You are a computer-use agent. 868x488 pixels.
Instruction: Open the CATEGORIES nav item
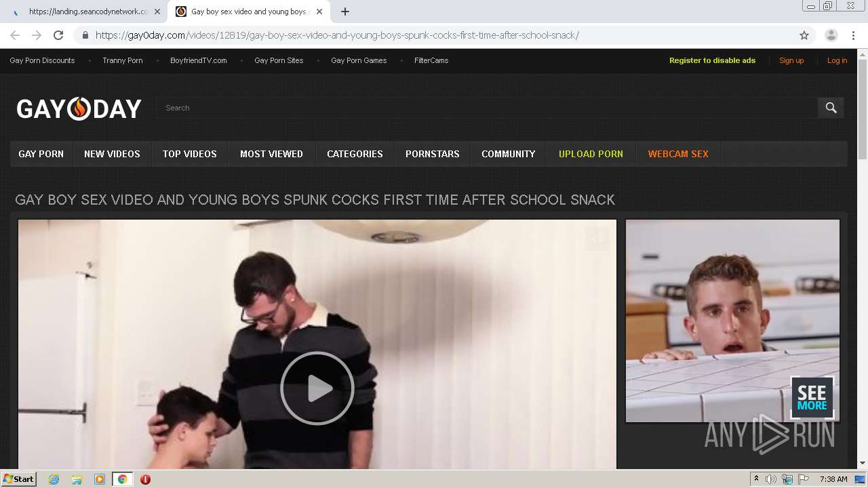coord(355,154)
